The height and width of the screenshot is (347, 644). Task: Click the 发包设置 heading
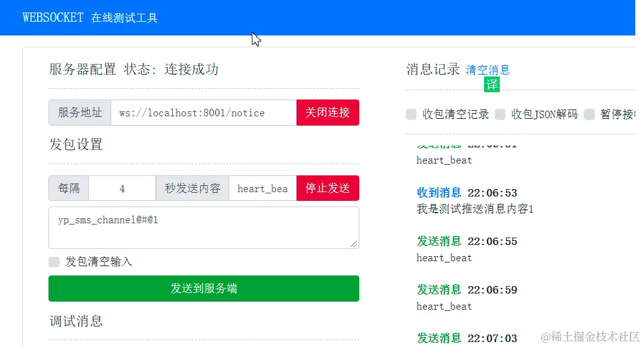(x=76, y=144)
